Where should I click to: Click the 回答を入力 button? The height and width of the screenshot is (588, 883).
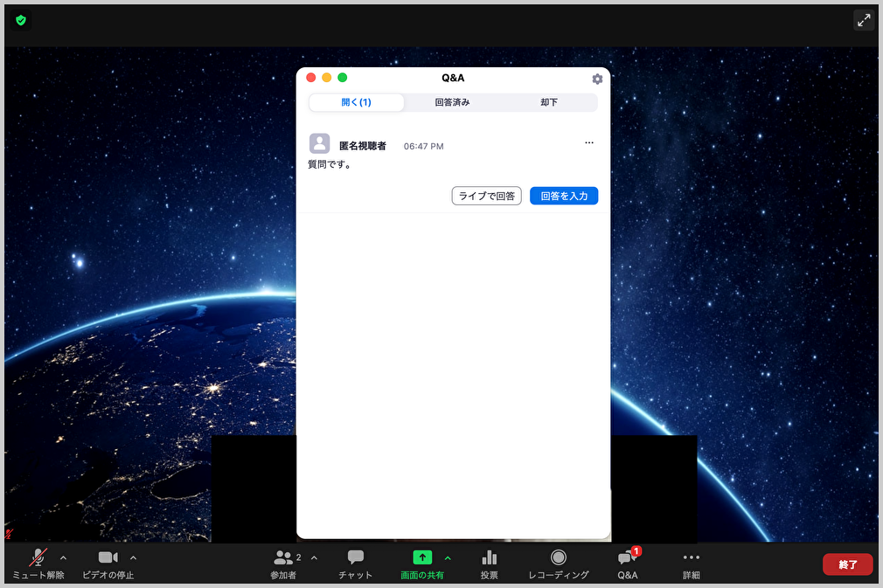point(564,196)
